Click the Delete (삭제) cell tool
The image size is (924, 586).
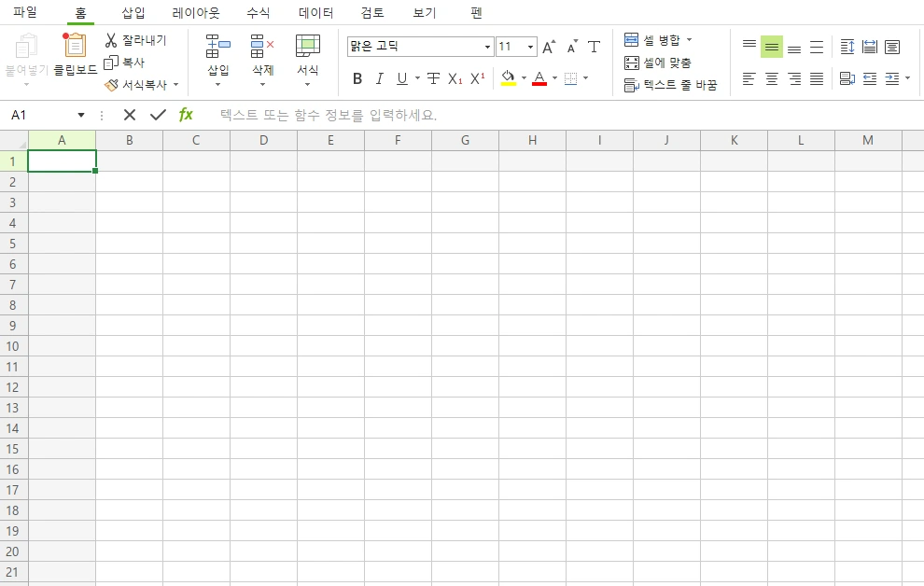click(x=261, y=56)
